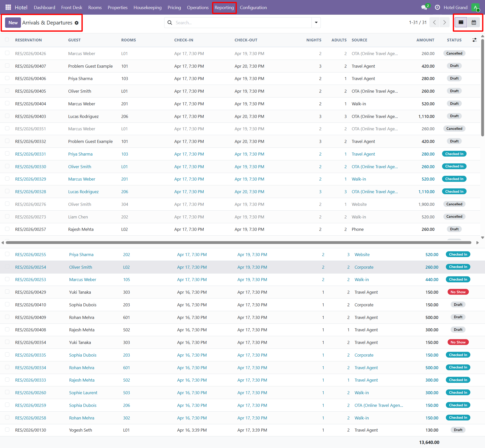This screenshot has height=448, width=485.
Task: Click the New button
Action: (x=13, y=22)
